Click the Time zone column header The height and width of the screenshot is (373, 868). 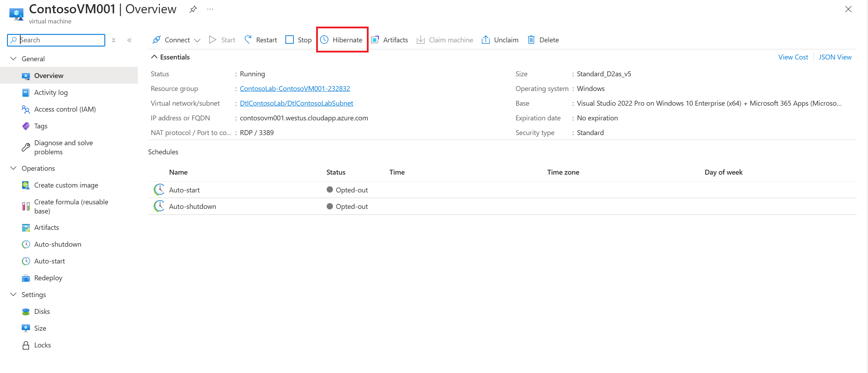563,172
